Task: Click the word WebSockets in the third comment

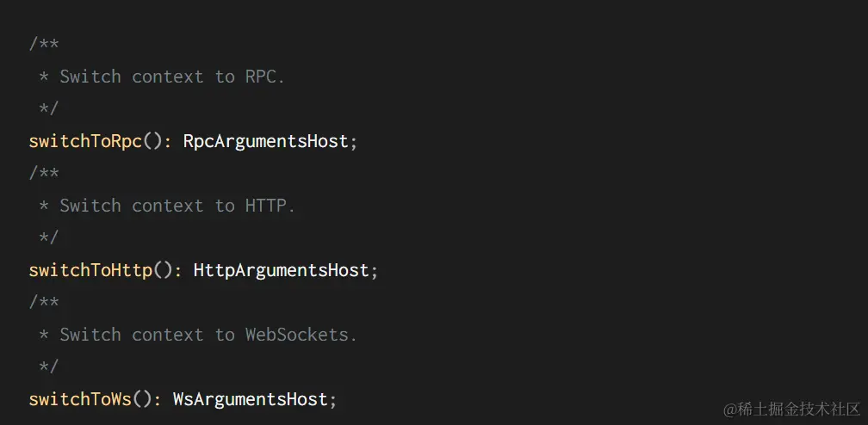Action: click(296, 335)
